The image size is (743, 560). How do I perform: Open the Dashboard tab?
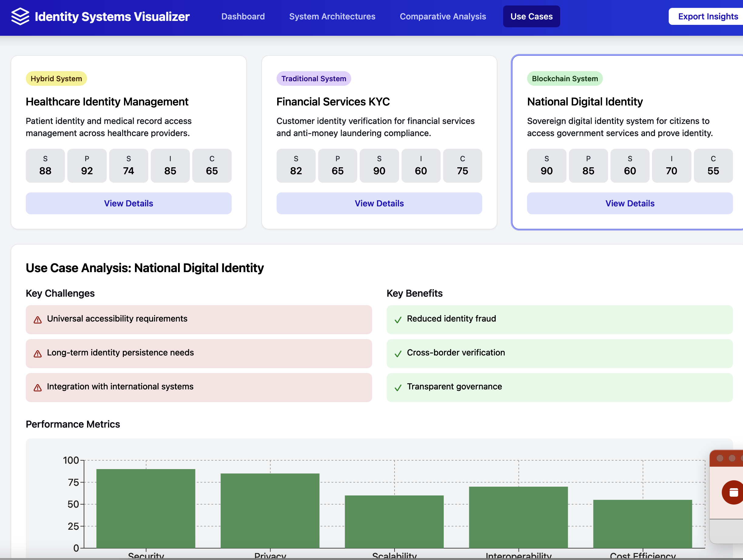tap(243, 16)
